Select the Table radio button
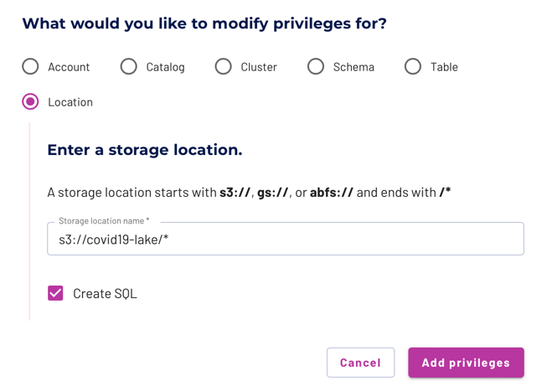The height and width of the screenshot is (392, 542). (x=413, y=66)
